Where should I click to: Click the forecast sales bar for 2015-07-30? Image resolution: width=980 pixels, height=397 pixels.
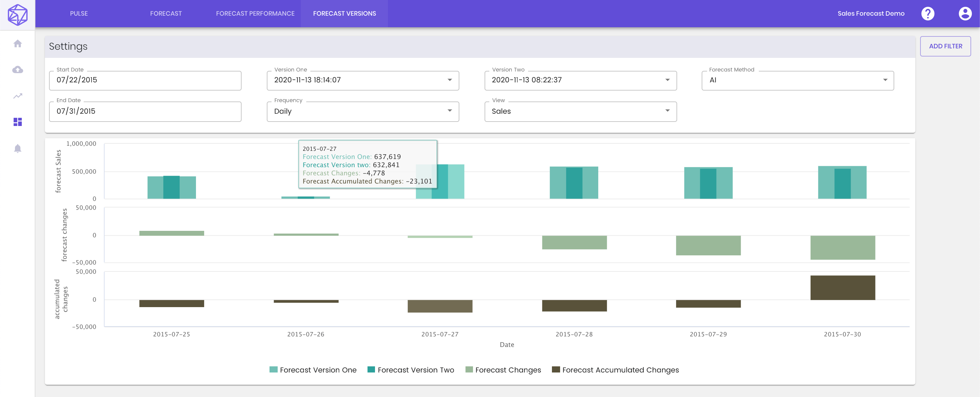coord(842,182)
